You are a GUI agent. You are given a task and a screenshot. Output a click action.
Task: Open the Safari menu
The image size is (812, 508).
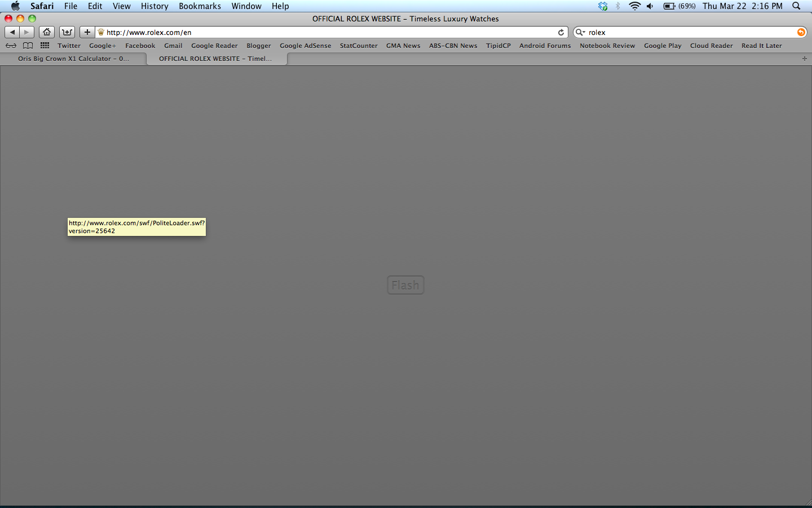(42, 6)
